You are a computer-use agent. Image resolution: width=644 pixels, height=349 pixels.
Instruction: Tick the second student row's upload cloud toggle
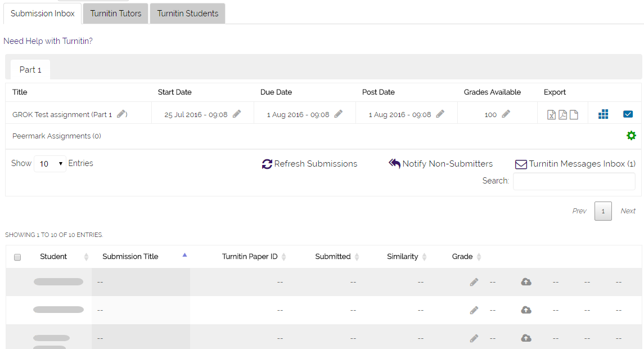(x=526, y=310)
